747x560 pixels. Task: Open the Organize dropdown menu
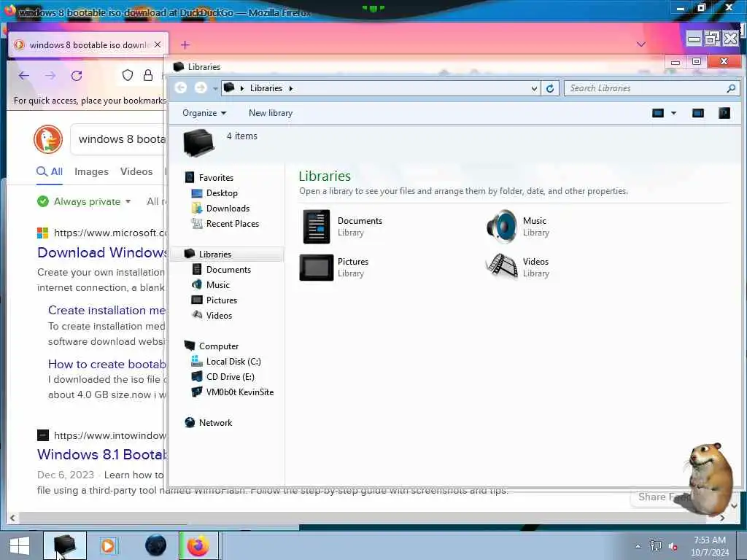(x=204, y=113)
